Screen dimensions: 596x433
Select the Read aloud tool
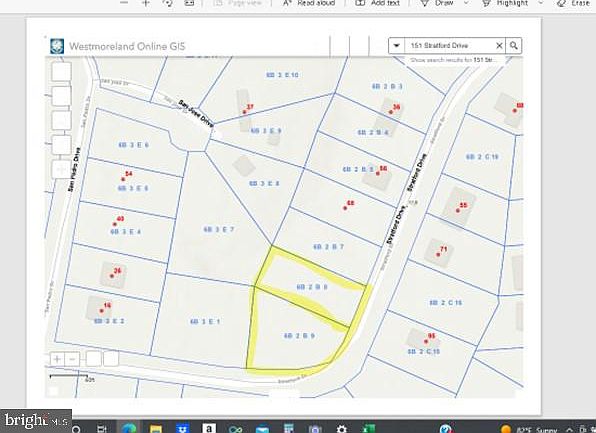click(x=309, y=3)
